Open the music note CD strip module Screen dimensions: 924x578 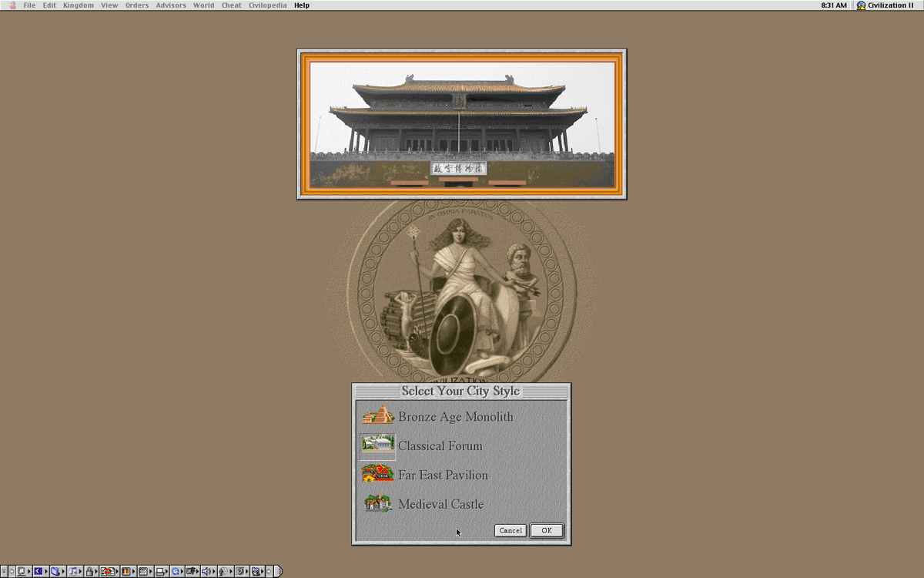[x=75, y=571]
